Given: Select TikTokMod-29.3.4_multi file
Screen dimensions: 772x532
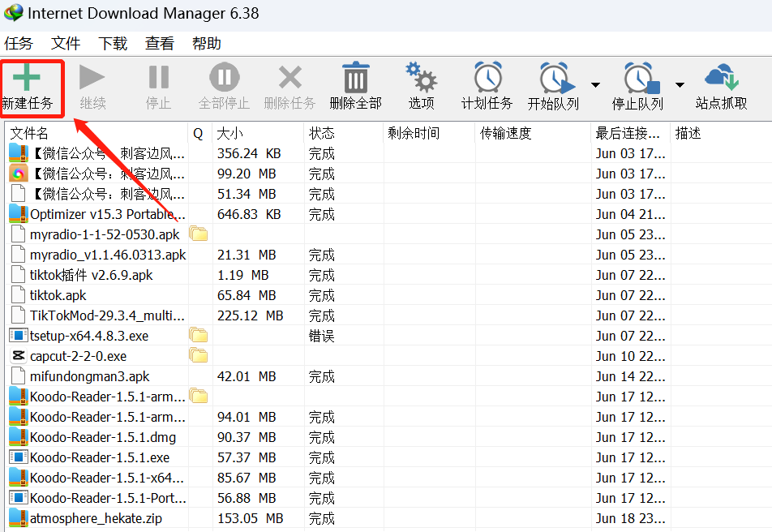Looking at the screenshot, I should click(107, 315).
